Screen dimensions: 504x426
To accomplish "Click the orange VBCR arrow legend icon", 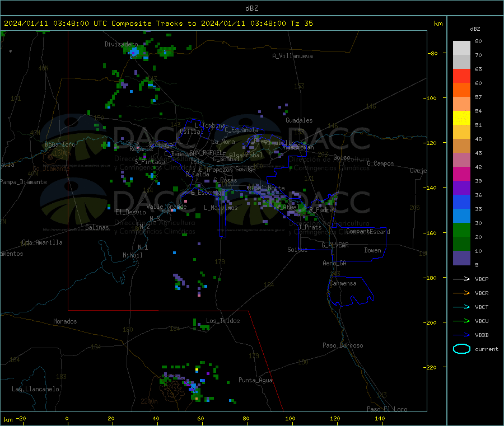I will 461,293.
